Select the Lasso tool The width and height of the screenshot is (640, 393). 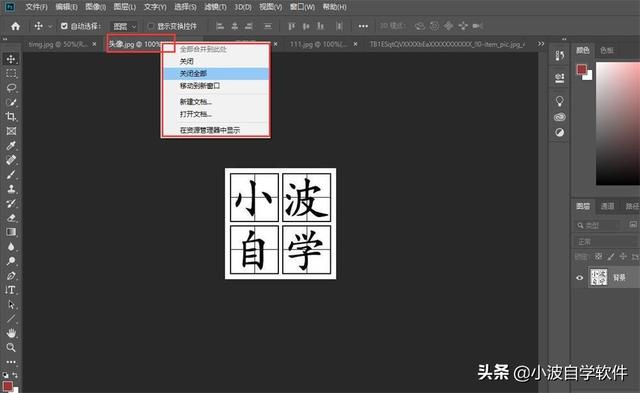tap(11, 88)
